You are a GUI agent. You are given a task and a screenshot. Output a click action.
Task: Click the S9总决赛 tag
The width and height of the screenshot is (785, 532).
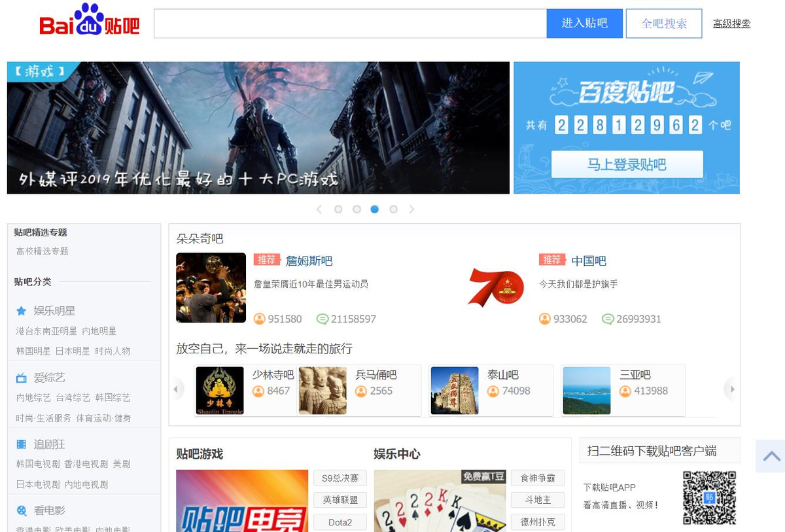click(x=340, y=478)
